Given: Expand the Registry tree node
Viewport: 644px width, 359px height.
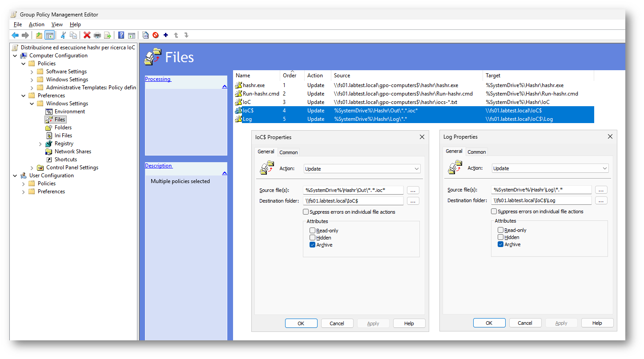Looking at the screenshot, I should pos(40,144).
